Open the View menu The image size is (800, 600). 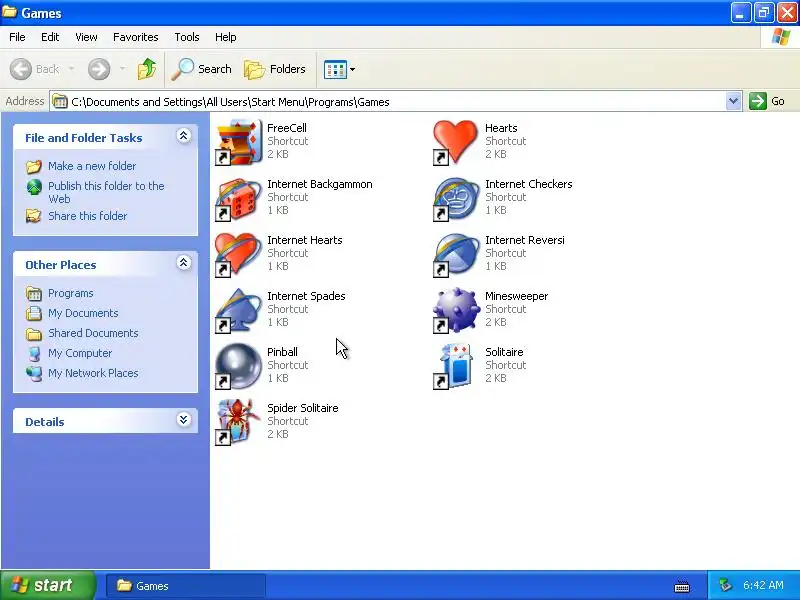pos(86,37)
